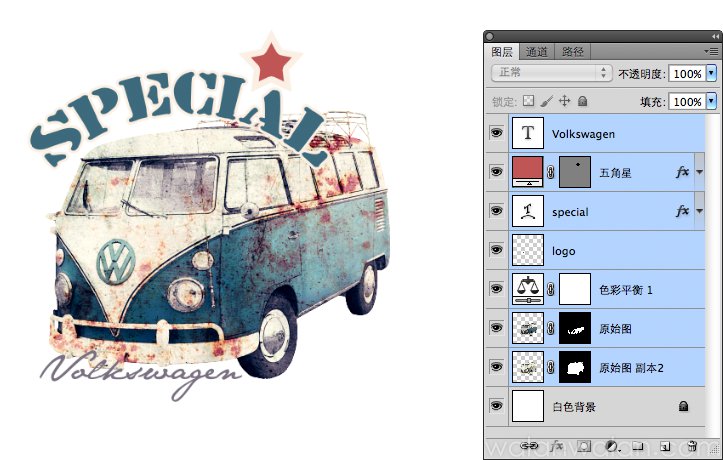The image size is (723, 460).
Task: Create a new layer group folder
Action: click(637, 444)
